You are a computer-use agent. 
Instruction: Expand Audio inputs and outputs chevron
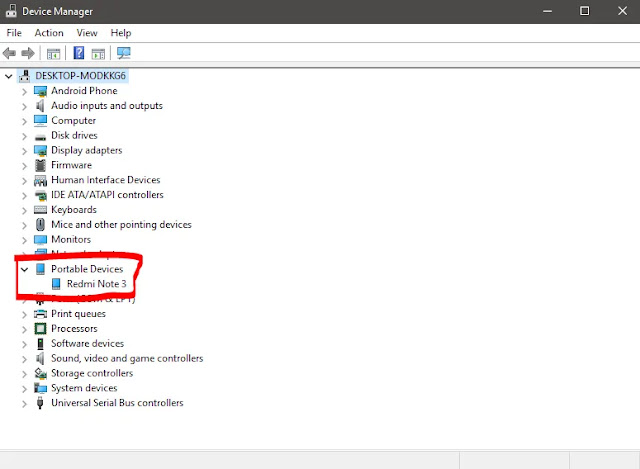click(24, 107)
